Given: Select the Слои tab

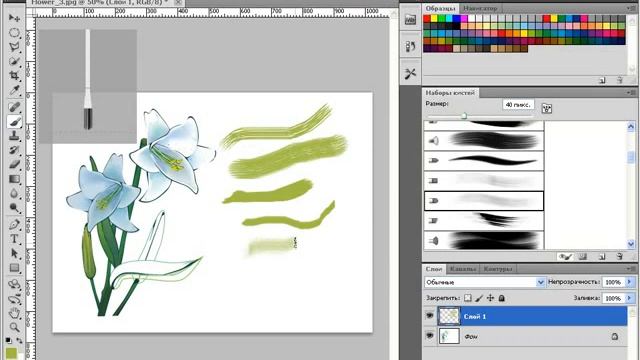Looking at the screenshot, I should [434, 269].
